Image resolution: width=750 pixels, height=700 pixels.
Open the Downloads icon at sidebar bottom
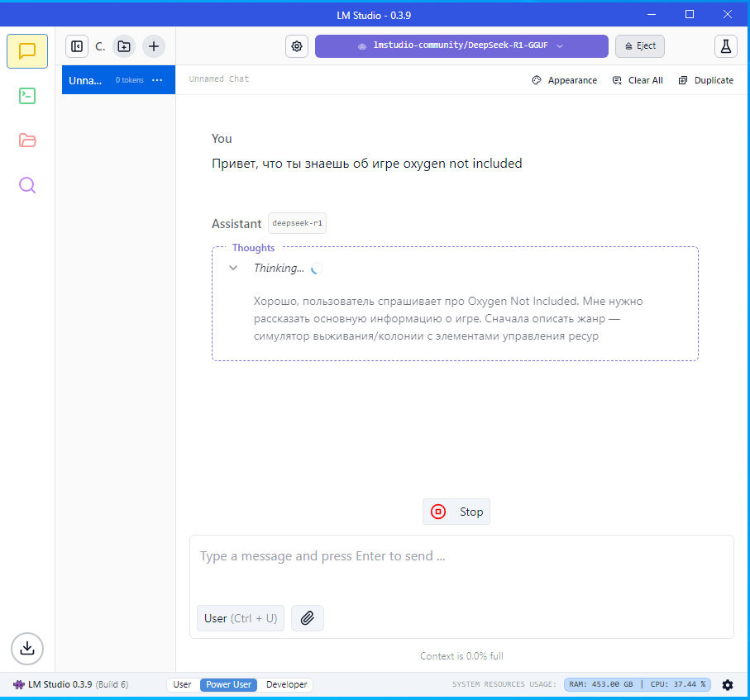pos(27,649)
